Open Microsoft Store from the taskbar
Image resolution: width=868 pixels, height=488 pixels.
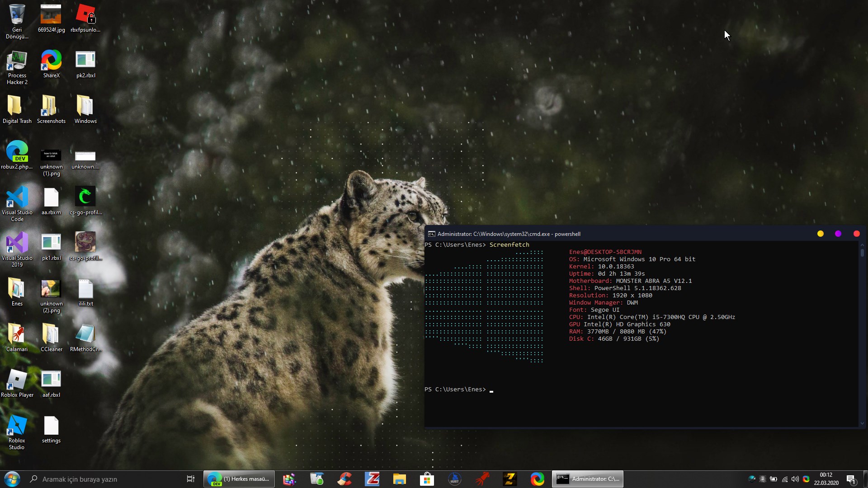(427, 479)
